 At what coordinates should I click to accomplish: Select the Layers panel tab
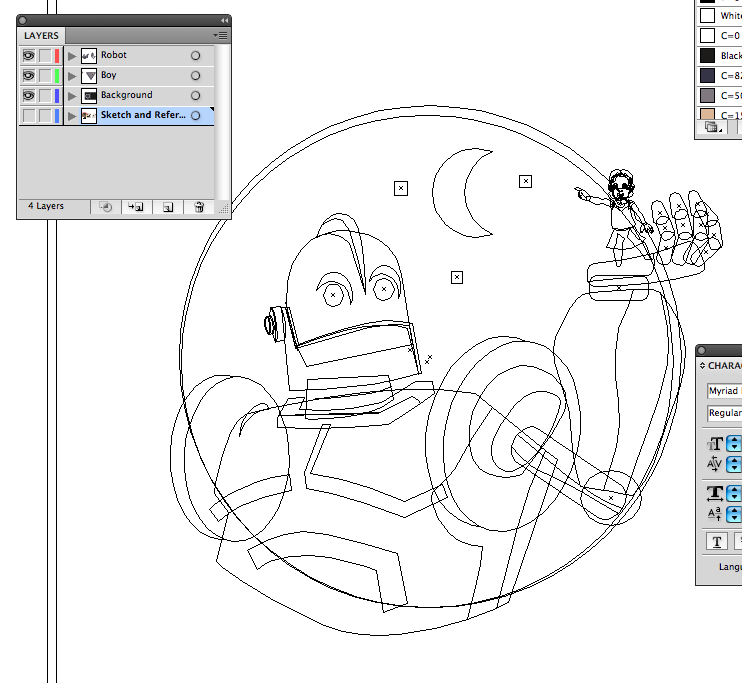pos(42,36)
